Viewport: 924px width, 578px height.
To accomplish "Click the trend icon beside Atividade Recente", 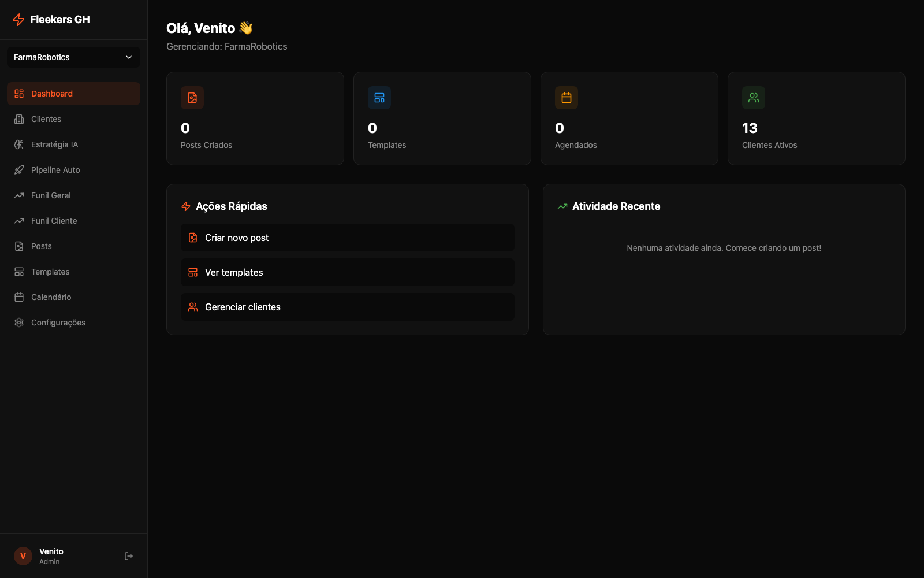I will (562, 206).
